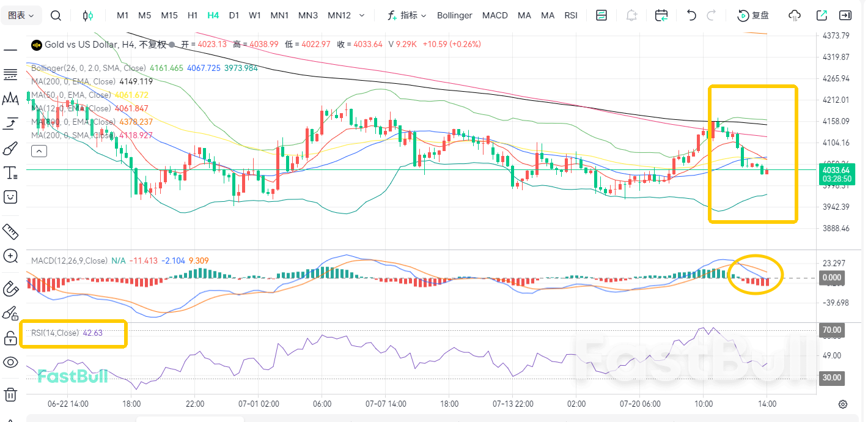
Task: Open the candlestick chart type selector
Action: click(89, 15)
